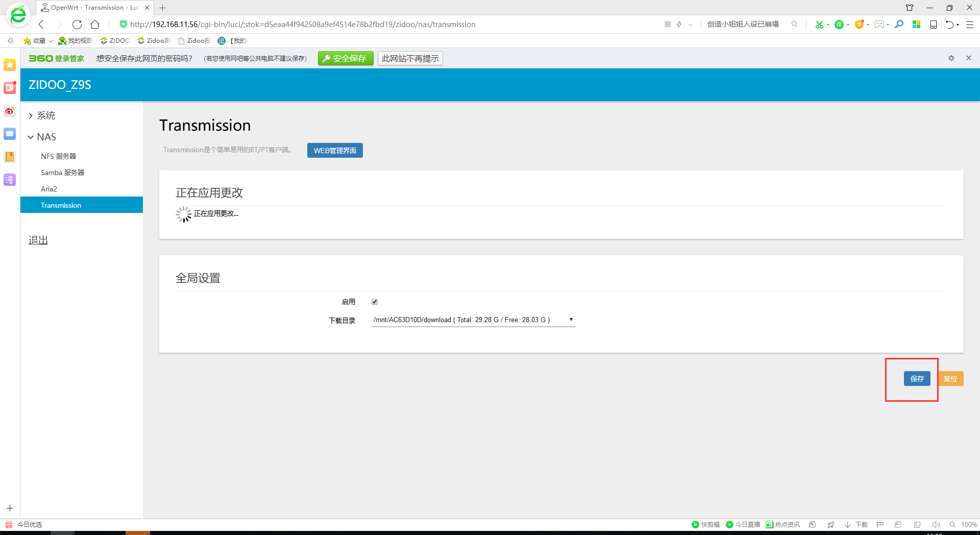Dismiss the 360 password save prompt
Image resolution: width=980 pixels, height=535 pixels.
pos(968,58)
